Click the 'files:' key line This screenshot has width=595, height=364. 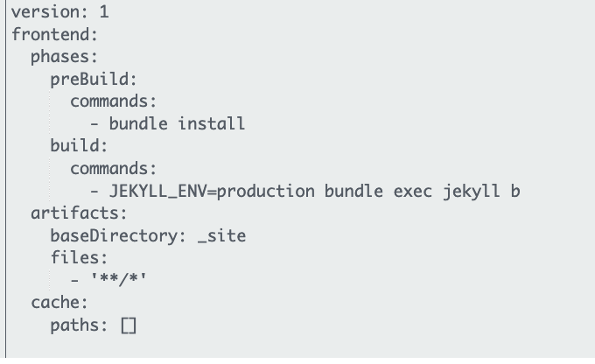click(80, 258)
